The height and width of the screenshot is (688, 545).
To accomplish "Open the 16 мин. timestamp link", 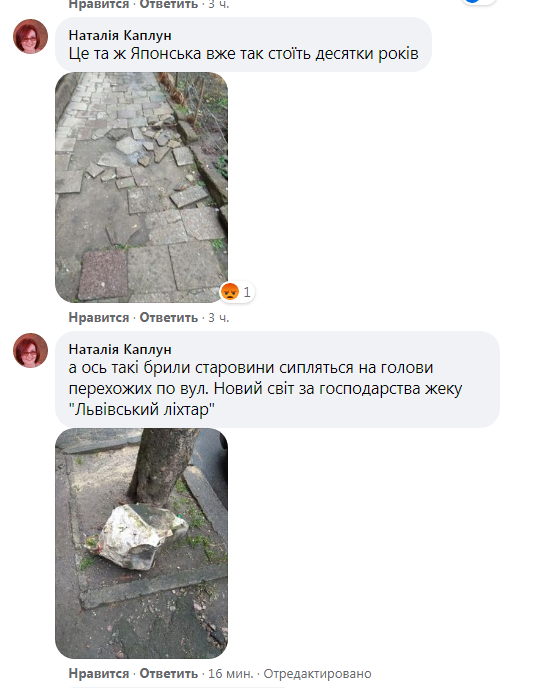I will click(x=230, y=674).
